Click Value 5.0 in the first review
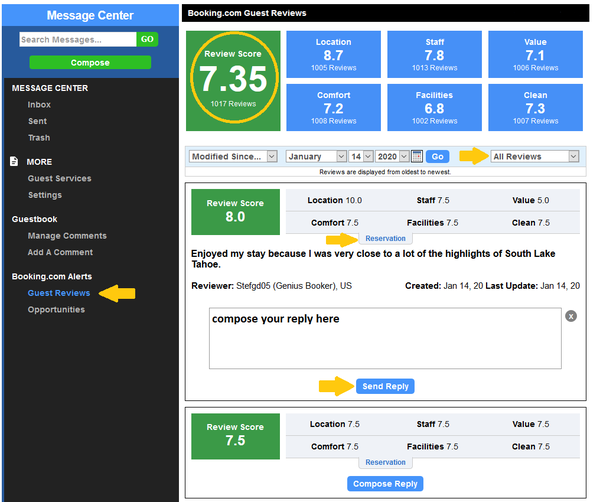The height and width of the screenshot is (502, 600). 530,200
